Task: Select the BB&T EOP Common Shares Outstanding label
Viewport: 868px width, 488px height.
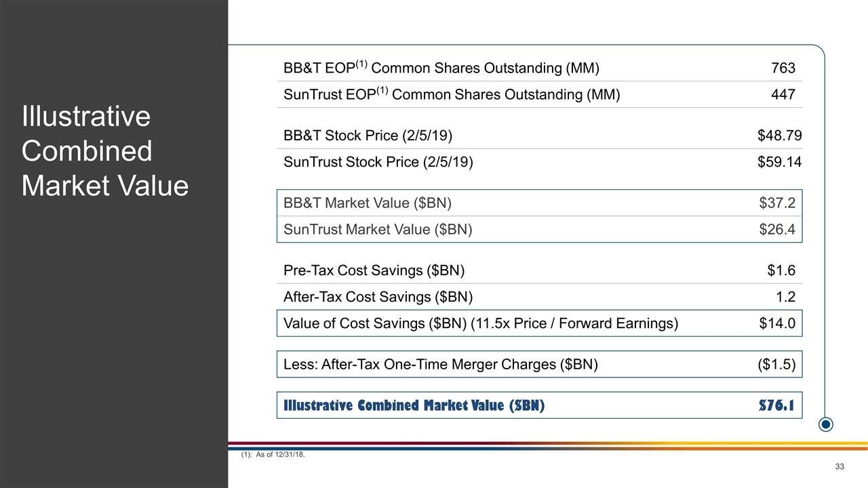Action: pyautogui.click(x=441, y=68)
